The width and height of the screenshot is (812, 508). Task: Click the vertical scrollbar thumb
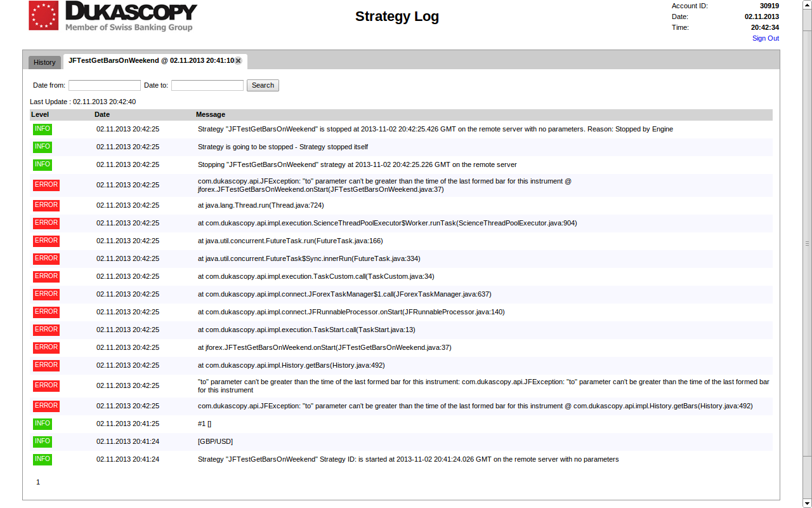[x=808, y=243]
